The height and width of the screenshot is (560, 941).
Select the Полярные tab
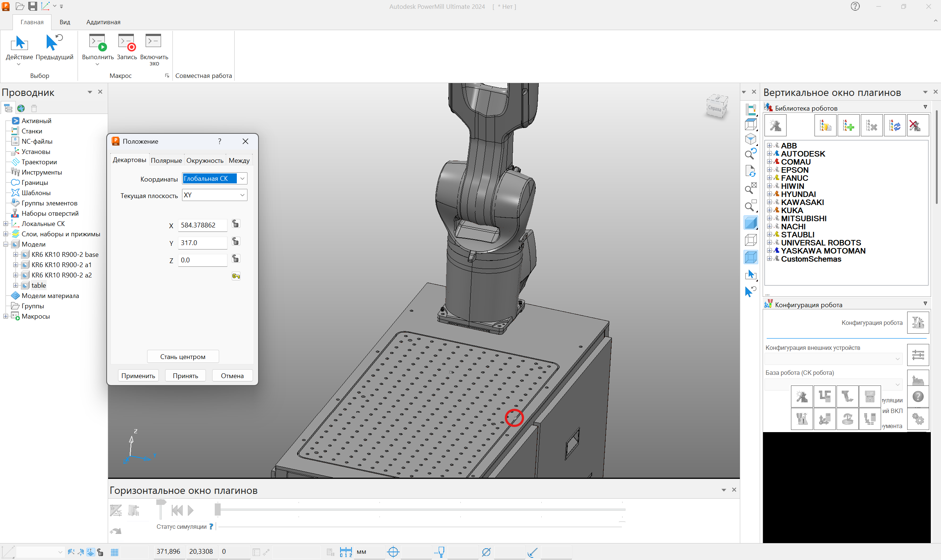[x=166, y=161]
